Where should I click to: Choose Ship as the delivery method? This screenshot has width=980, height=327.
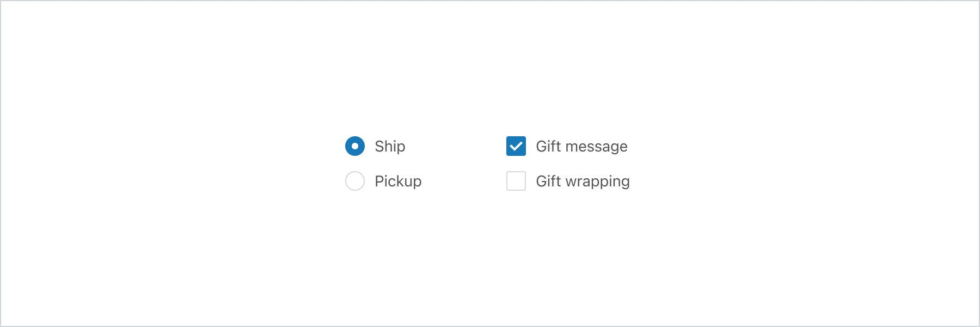pyautogui.click(x=355, y=146)
